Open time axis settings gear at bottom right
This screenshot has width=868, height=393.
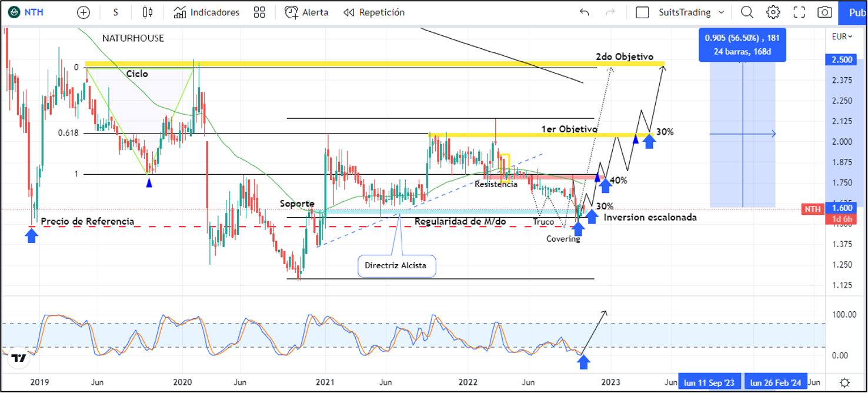click(844, 382)
